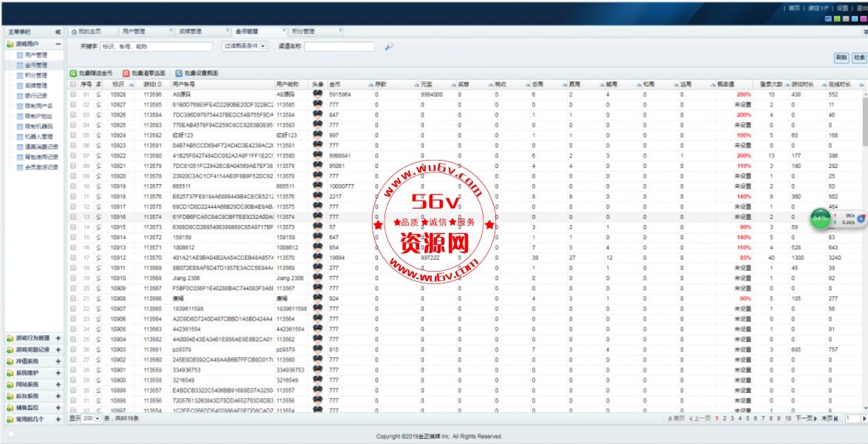Screen dimensions: 868x444
Task: Check the checkbox for row 10910
Action: (x=73, y=277)
